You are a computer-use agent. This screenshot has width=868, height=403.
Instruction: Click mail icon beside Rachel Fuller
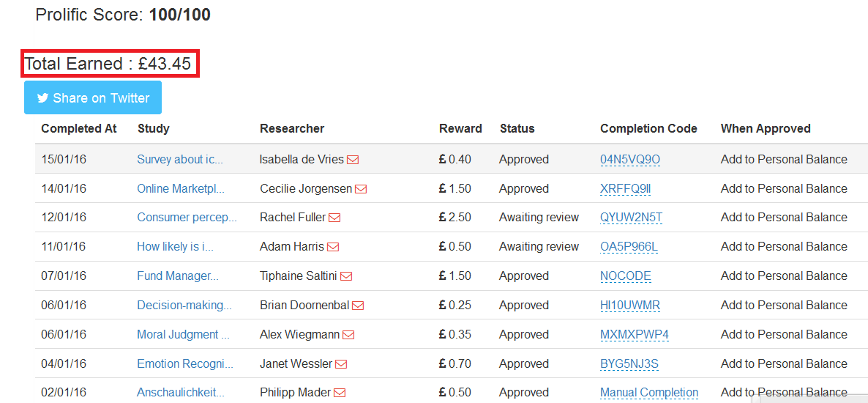pos(334,218)
